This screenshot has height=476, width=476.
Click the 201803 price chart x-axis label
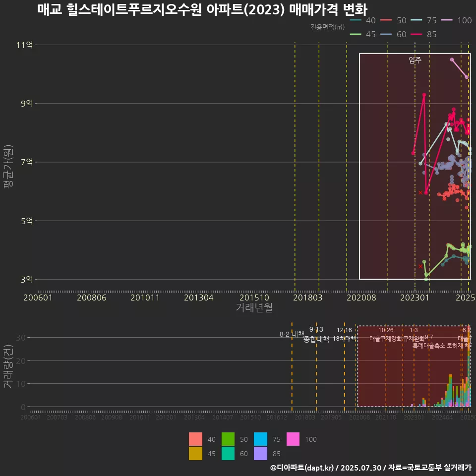pyautogui.click(x=308, y=297)
